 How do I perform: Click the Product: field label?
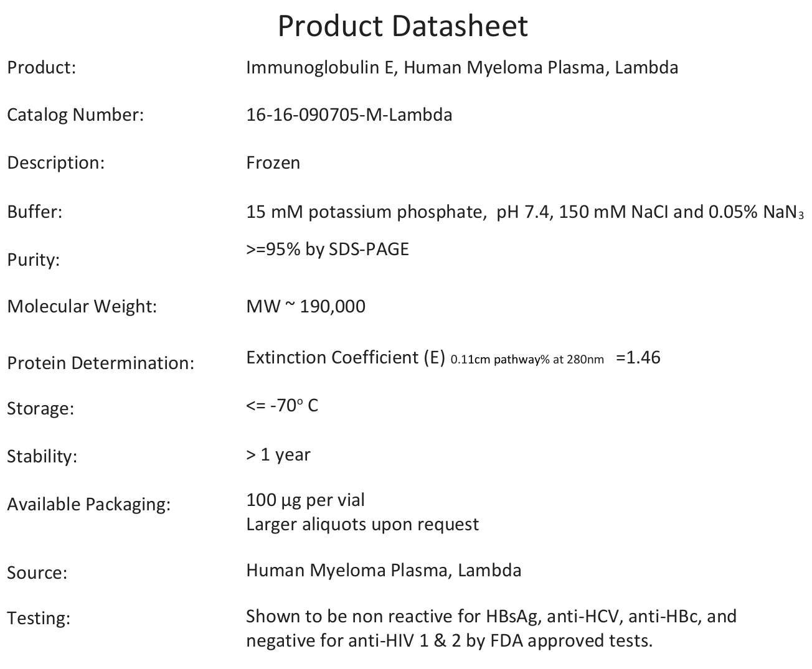[41, 67]
